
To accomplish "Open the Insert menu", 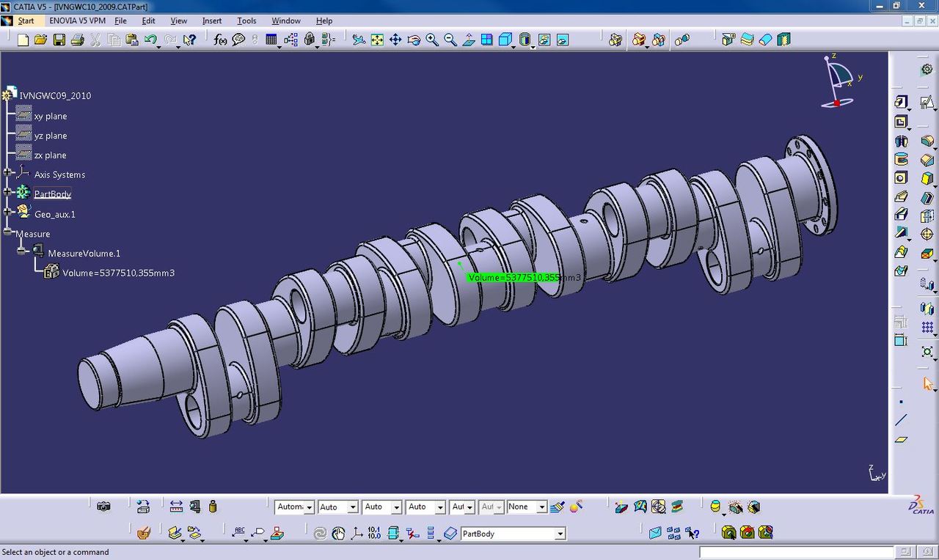I will coord(212,21).
